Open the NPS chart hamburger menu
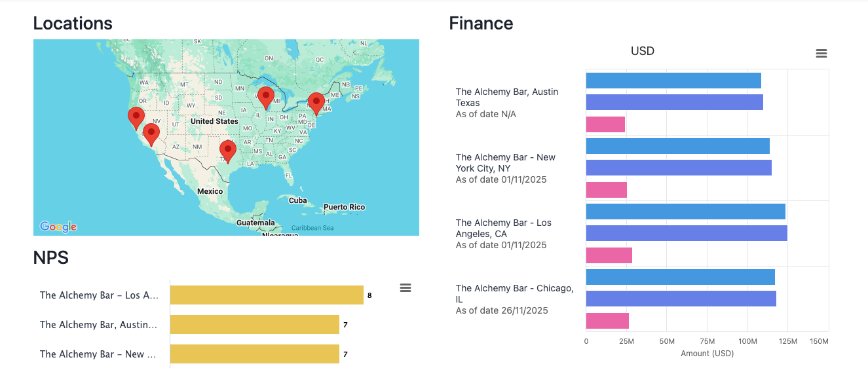 click(406, 287)
